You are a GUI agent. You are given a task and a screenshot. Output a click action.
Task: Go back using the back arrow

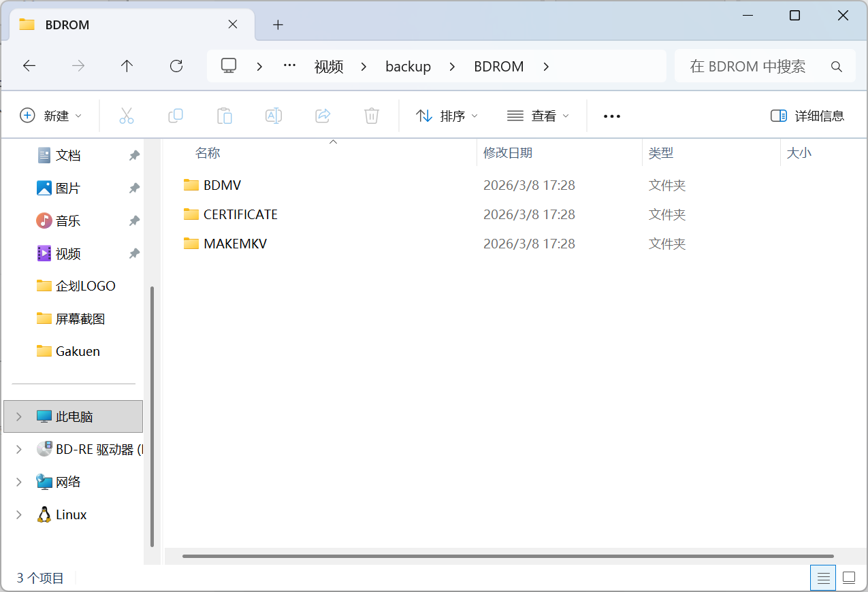29,66
